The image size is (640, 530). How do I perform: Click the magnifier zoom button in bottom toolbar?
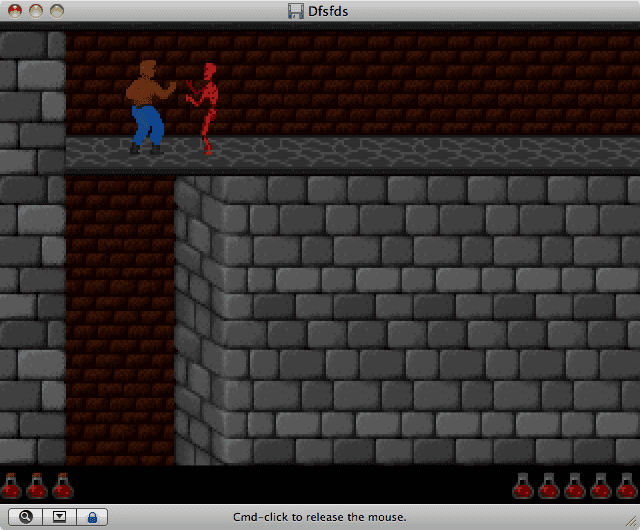(25, 517)
